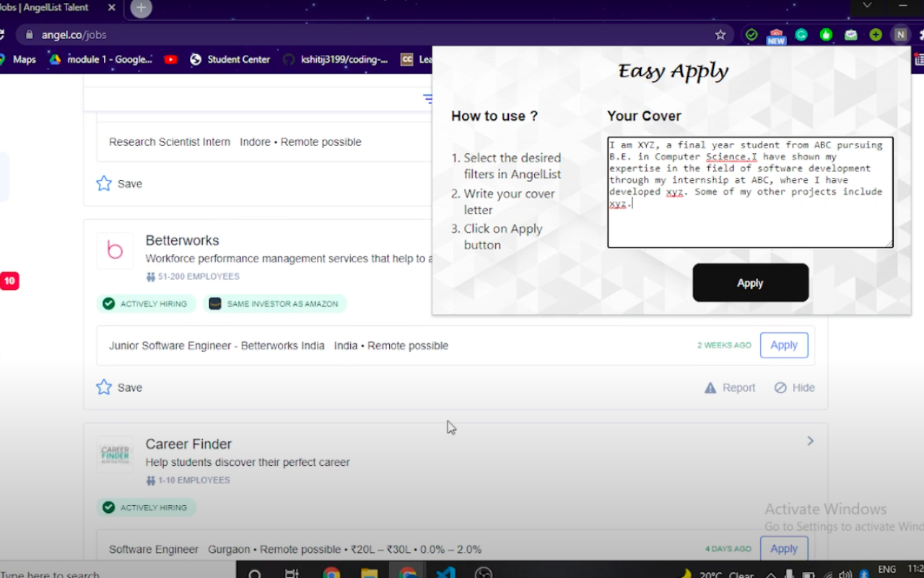This screenshot has height=578, width=924.
Task: Open the Maps bookmark
Action: click(17, 59)
